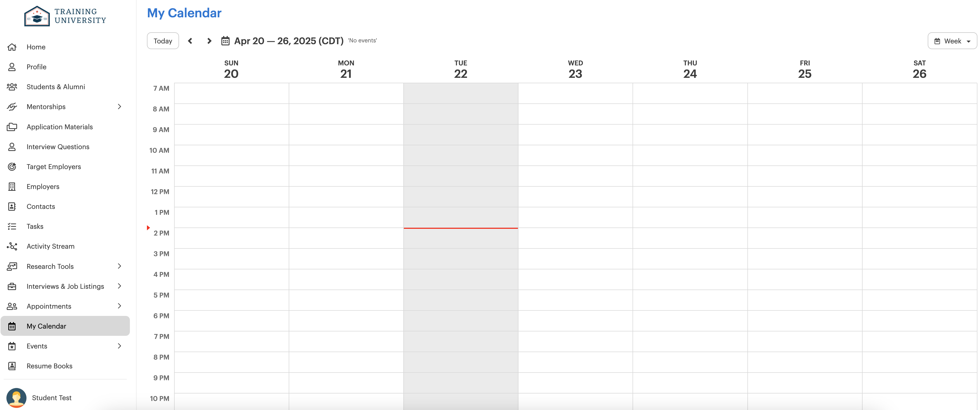The width and height of the screenshot is (980, 410).
Task: Expand the Mentorships submenu chevron
Action: point(120,107)
